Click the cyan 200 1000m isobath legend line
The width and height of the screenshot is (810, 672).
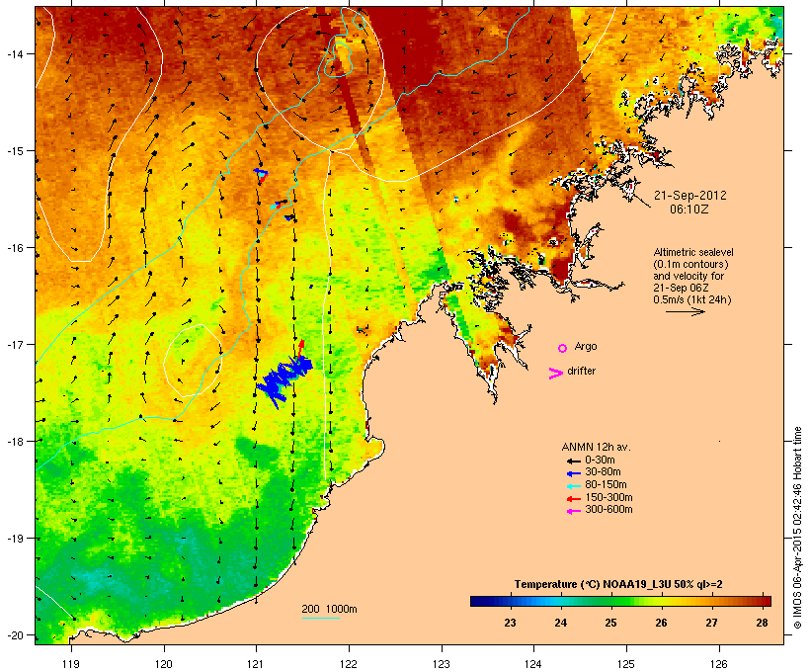320,618
